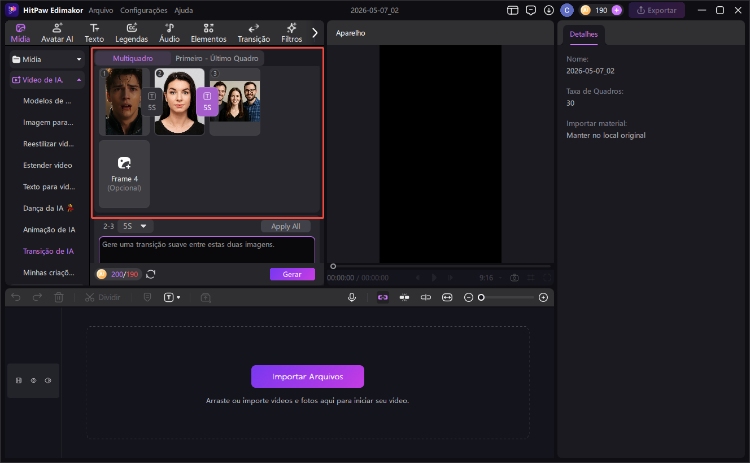Click the transition prompt text field

[x=207, y=250]
